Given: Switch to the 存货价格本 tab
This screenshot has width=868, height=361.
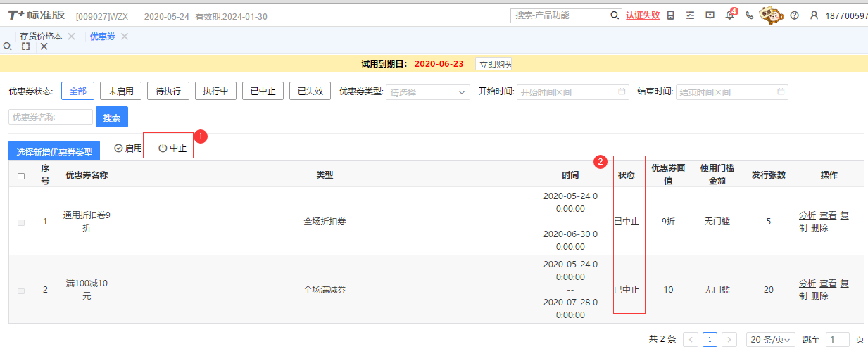Looking at the screenshot, I should 41,36.
